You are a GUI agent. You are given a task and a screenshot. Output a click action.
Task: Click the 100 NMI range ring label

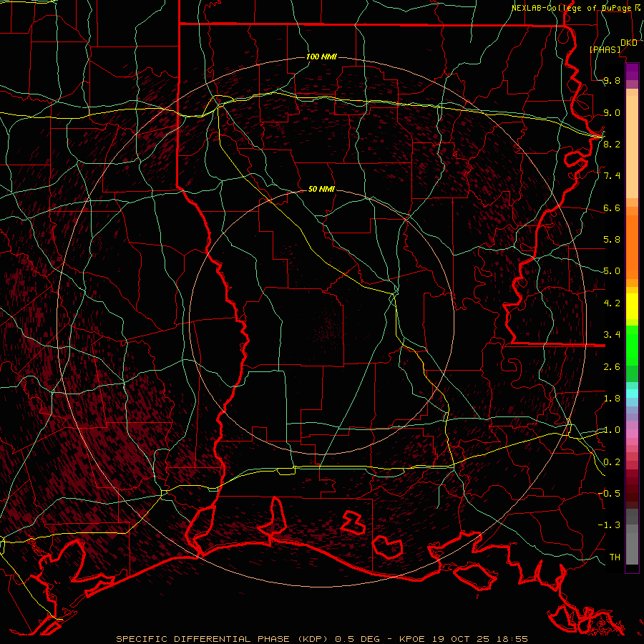(321, 57)
